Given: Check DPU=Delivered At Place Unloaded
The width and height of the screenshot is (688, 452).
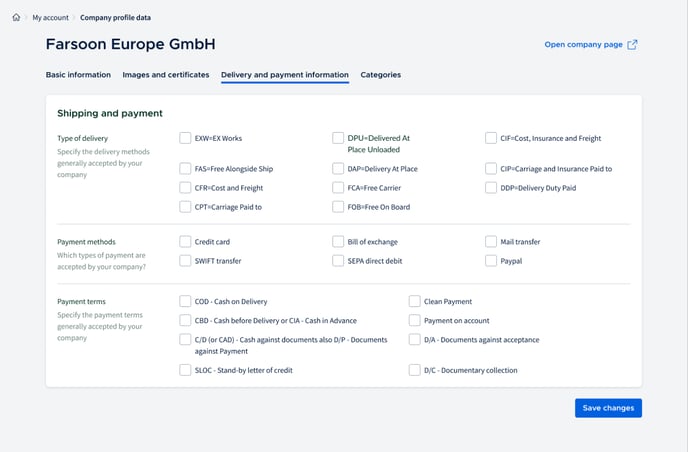Looking at the screenshot, I should tap(338, 138).
